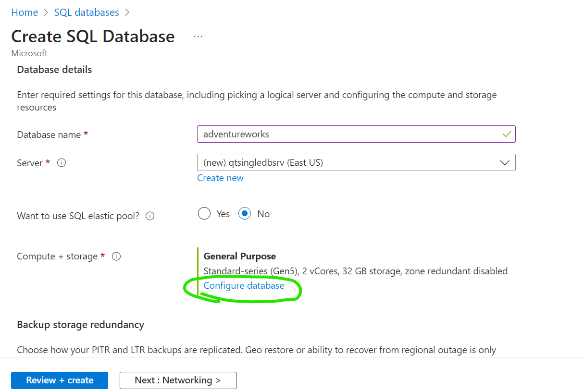The width and height of the screenshot is (584, 392).
Task: Click Review + create button
Action: point(60,380)
